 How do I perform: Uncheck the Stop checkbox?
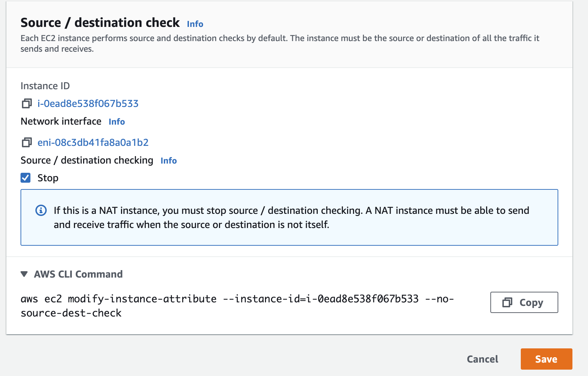(x=25, y=178)
